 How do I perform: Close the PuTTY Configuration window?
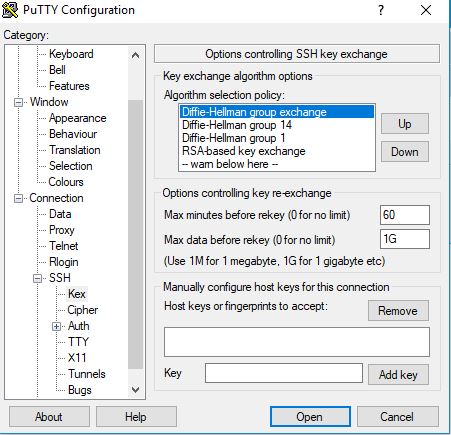click(x=426, y=10)
